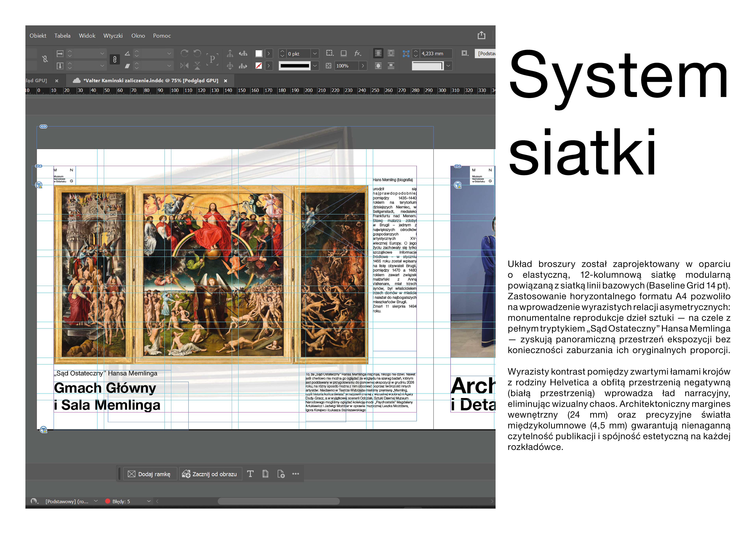This screenshot has width=756, height=534.
Task: Click the Zacznij od obrazu button
Action: (210, 474)
